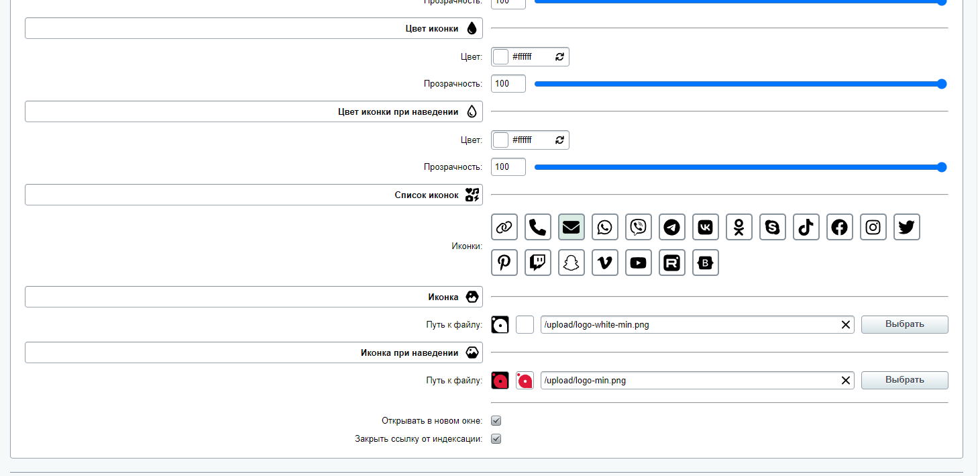Pick the phone handset icon
This screenshot has width=980, height=476.
click(x=537, y=228)
